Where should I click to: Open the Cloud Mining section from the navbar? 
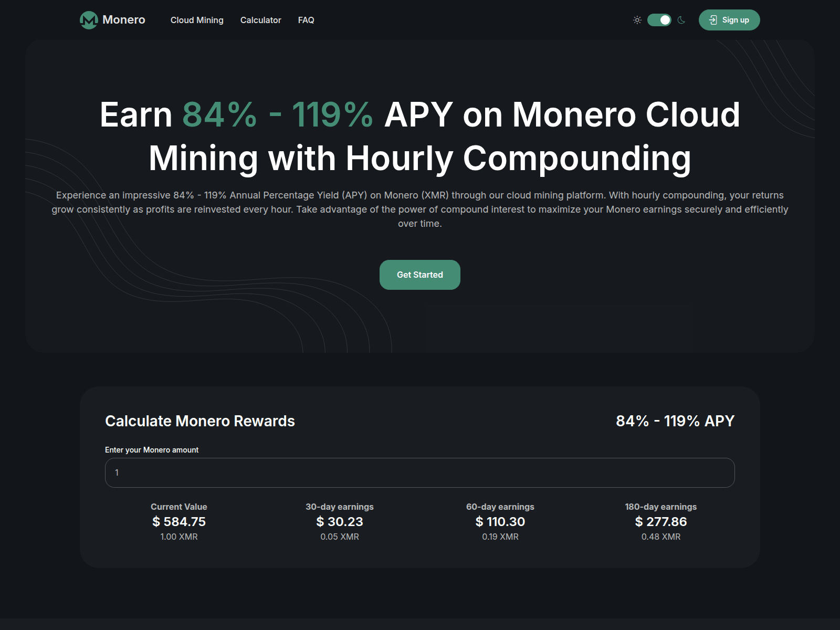197,20
